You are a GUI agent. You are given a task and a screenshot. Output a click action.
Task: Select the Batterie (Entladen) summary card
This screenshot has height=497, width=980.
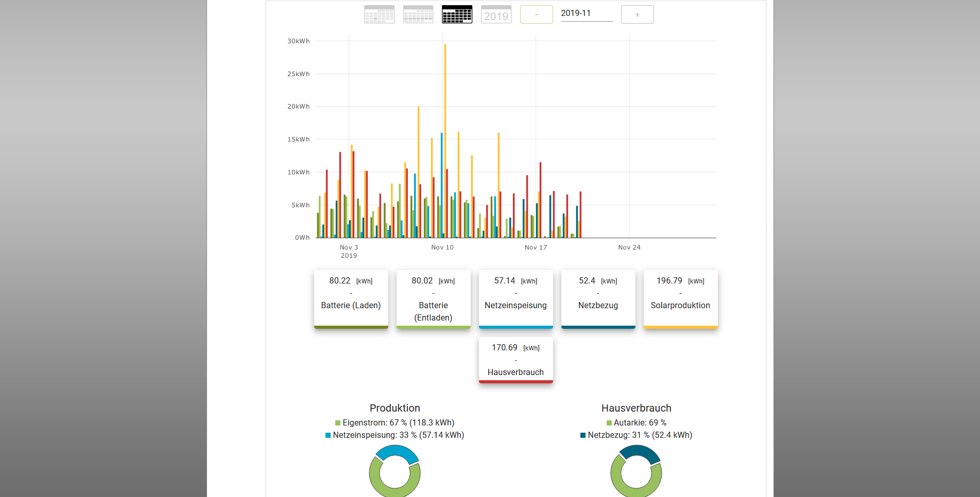pyautogui.click(x=433, y=298)
